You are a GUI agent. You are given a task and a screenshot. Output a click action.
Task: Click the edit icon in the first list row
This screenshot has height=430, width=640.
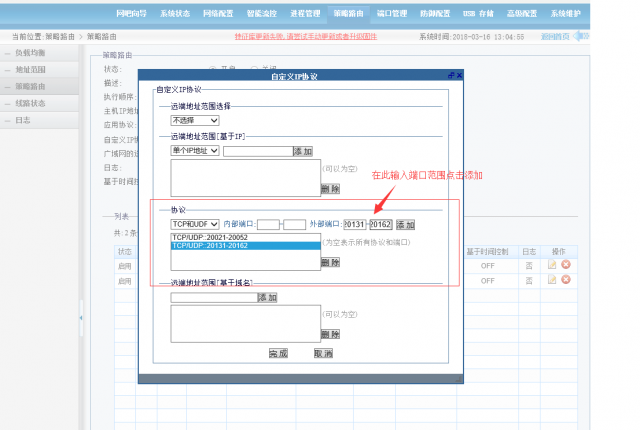click(551, 264)
